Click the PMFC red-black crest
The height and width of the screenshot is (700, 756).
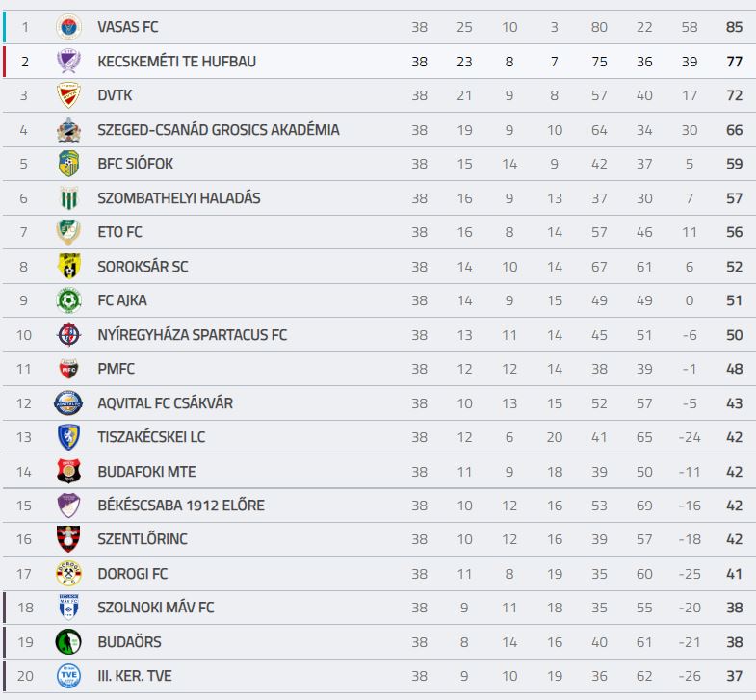[x=68, y=369]
